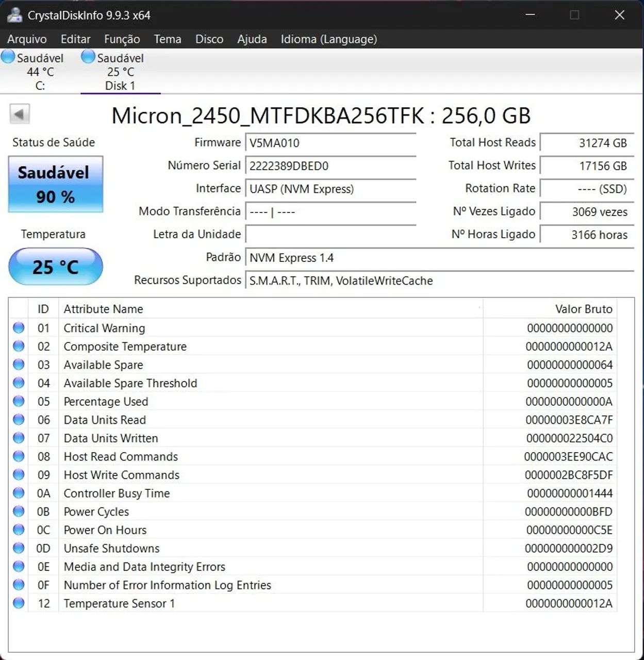Image resolution: width=644 pixels, height=660 pixels.
Task: Open the Arquivo menu
Action: click(x=27, y=39)
